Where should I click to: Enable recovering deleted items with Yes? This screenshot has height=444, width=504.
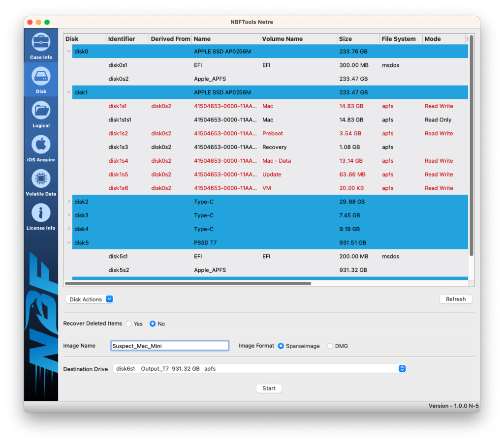pyautogui.click(x=128, y=324)
